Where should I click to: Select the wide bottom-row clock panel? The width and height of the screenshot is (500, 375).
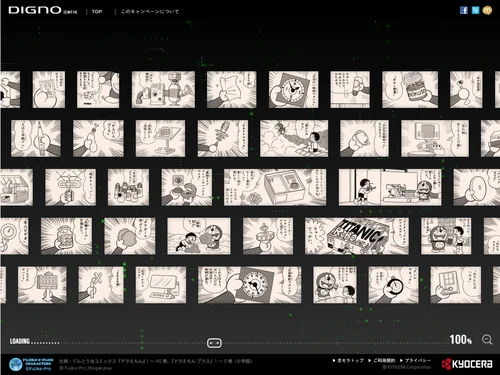[250, 285]
